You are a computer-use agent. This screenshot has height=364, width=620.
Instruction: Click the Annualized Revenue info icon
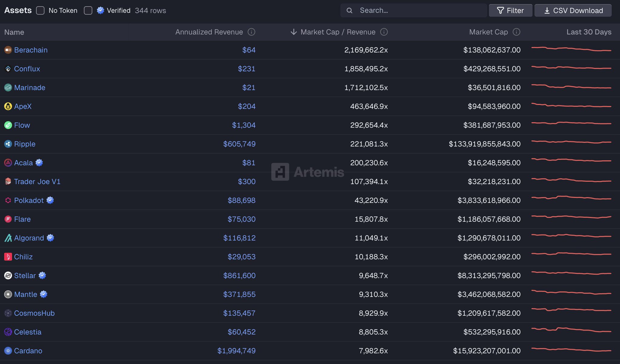click(251, 32)
